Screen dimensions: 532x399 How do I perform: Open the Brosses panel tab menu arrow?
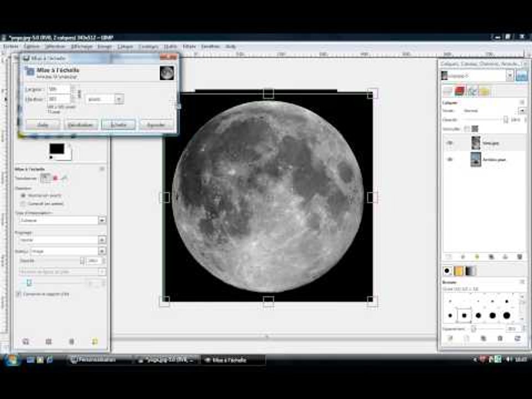(x=522, y=282)
